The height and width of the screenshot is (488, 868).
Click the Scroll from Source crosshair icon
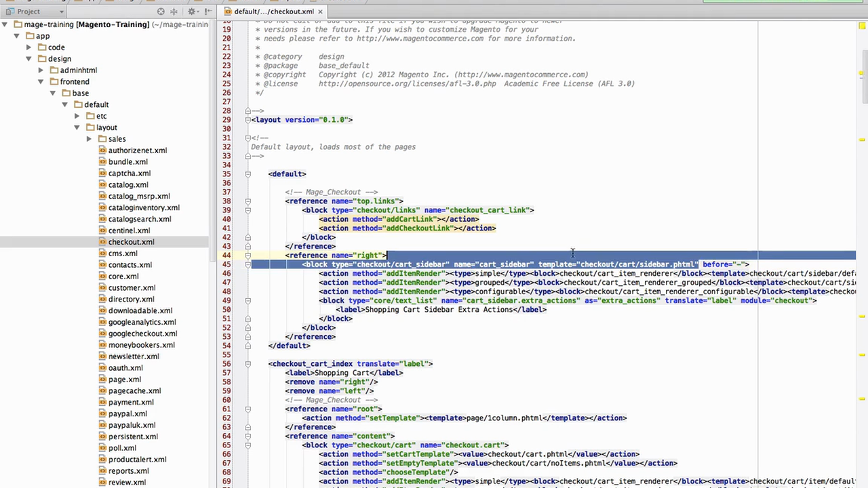[162, 12]
